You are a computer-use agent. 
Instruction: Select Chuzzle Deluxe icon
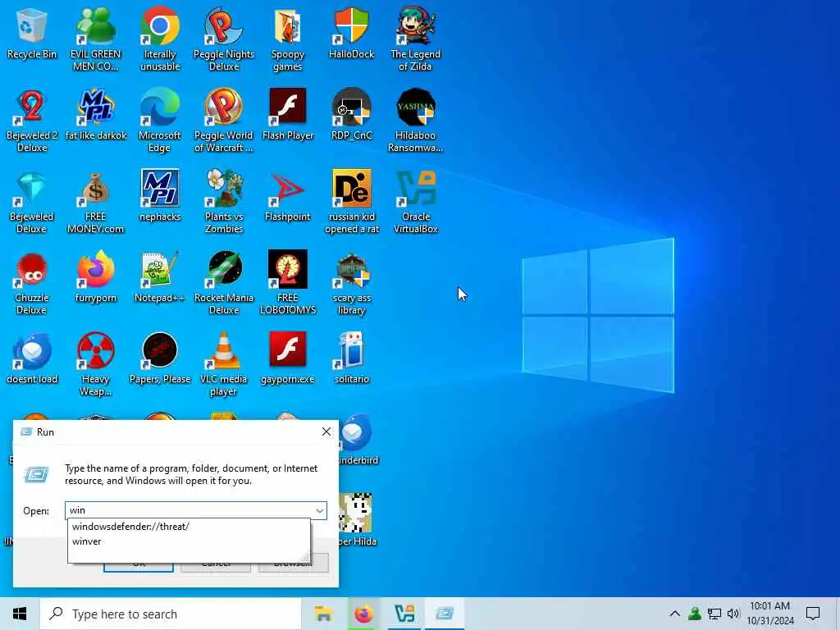[32, 283]
